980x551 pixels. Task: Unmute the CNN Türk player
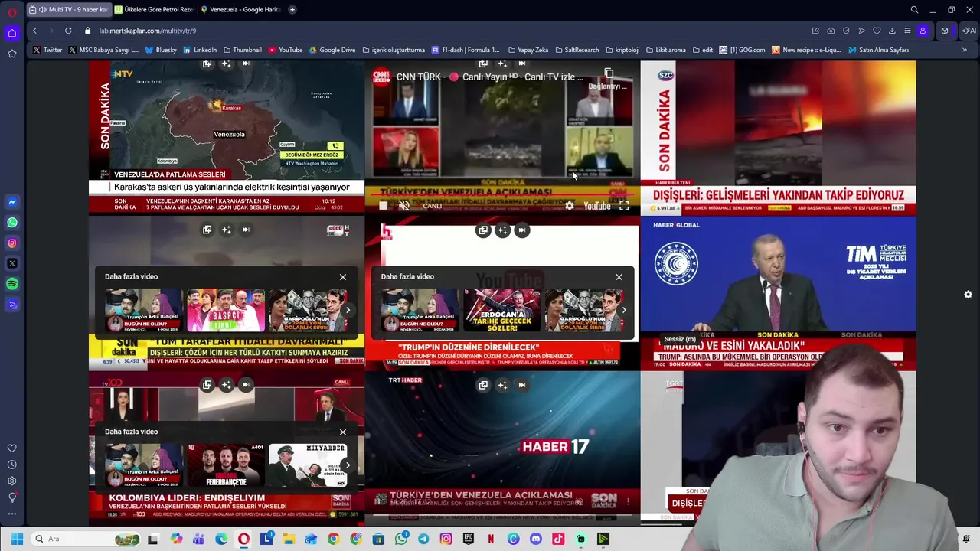pyautogui.click(x=404, y=206)
